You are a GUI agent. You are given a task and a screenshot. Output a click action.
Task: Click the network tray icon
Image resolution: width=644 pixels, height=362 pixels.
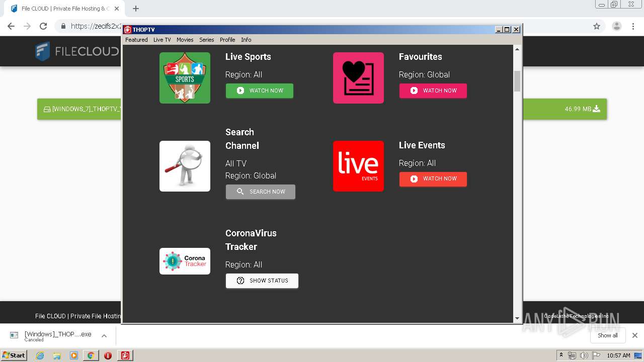[x=572, y=355]
